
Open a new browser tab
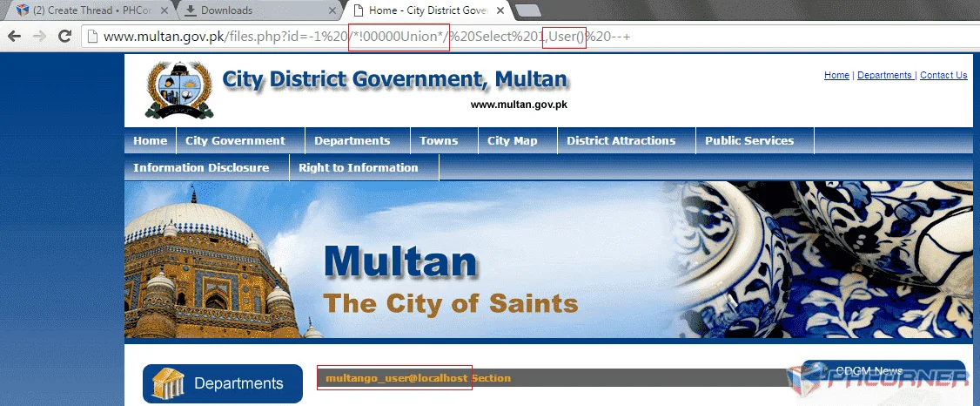tap(529, 10)
